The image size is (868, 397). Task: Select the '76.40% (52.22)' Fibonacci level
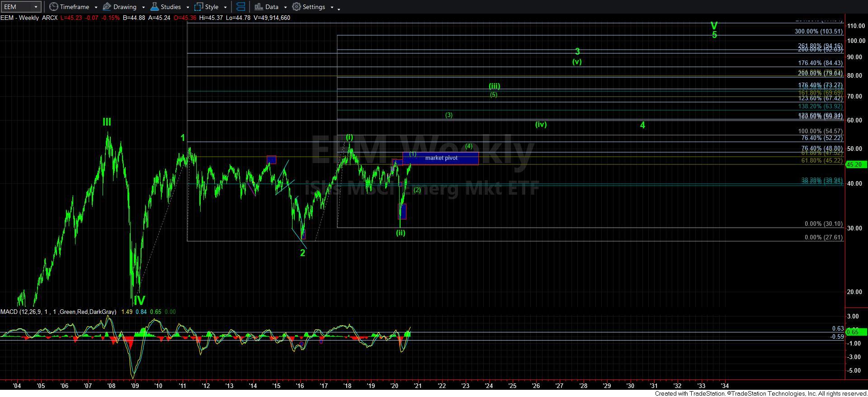pyautogui.click(x=822, y=138)
